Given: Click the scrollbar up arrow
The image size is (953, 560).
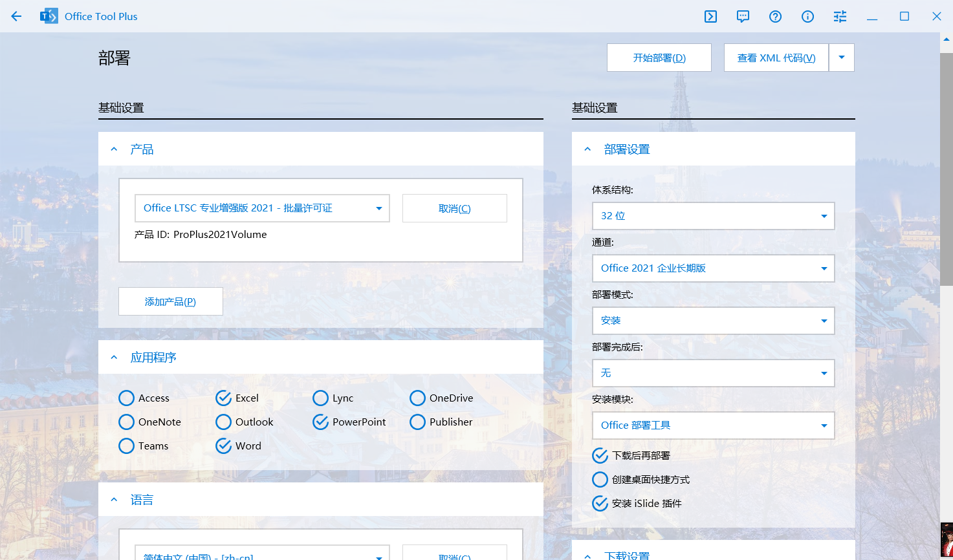Looking at the screenshot, I should [947, 39].
